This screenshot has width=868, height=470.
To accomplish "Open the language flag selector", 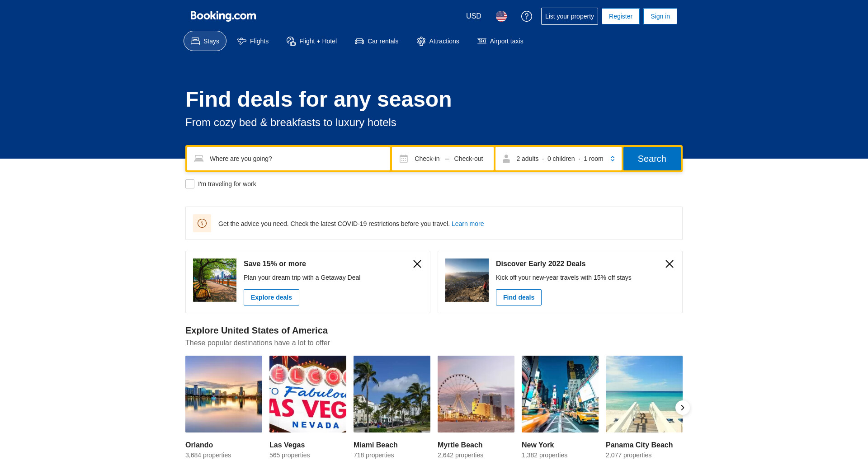I will (x=501, y=16).
